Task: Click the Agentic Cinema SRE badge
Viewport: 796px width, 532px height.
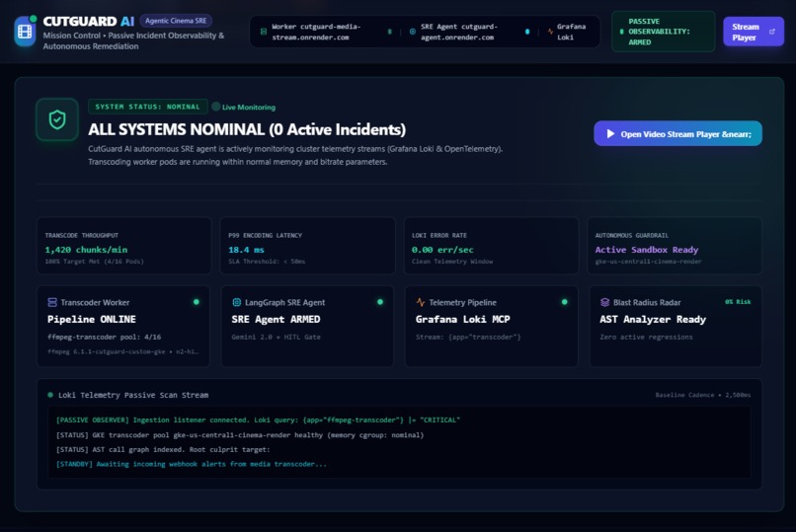Action: [x=176, y=21]
